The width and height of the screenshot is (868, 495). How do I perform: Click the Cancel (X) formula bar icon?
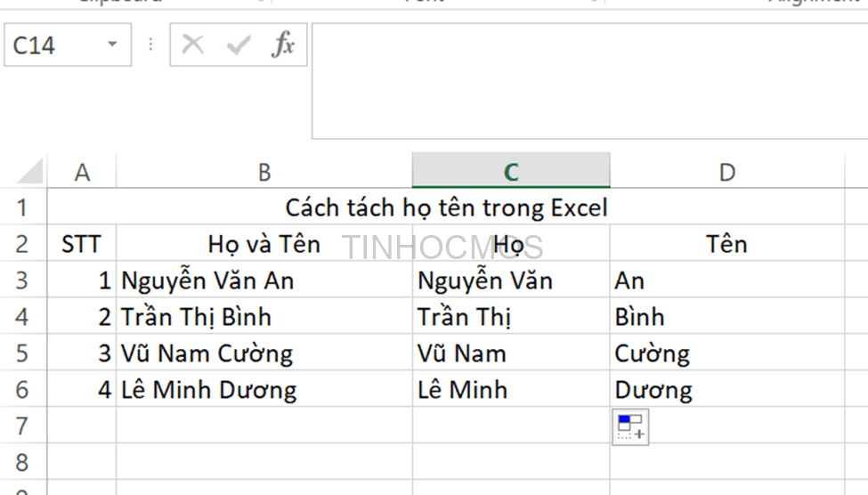tap(192, 45)
